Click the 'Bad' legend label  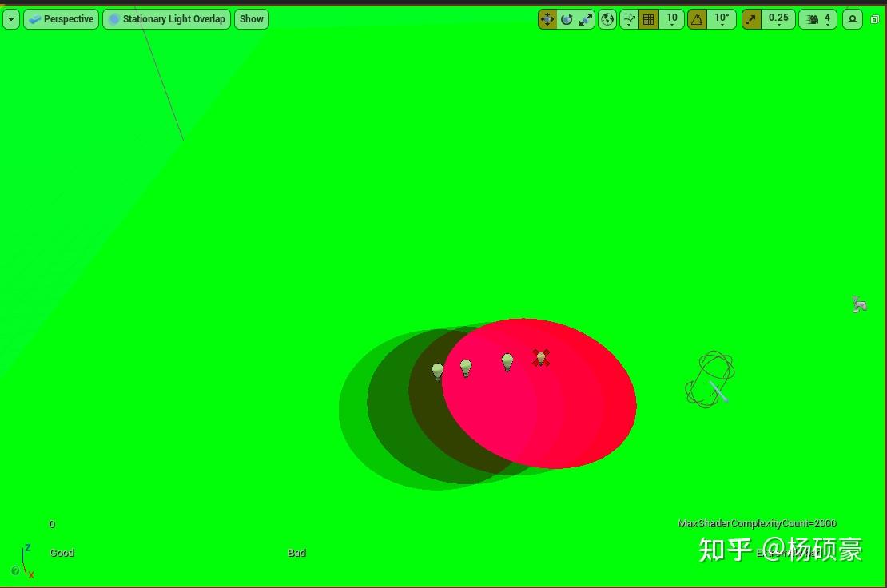point(296,553)
